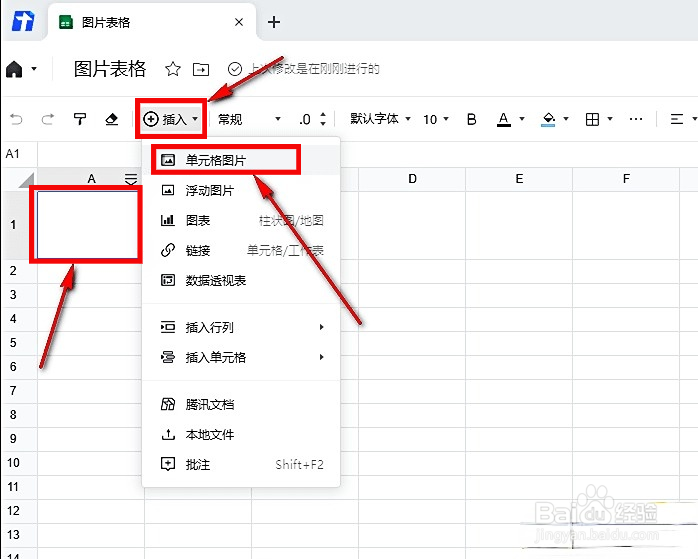Open the font size 10 dropdown
The height and width of the screenshot is (559, 698).
tap(435, 119)
